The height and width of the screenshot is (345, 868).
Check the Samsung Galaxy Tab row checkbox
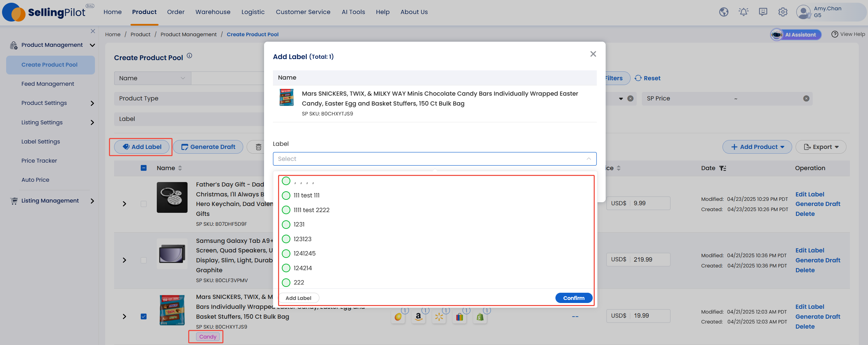click(143, 260)
